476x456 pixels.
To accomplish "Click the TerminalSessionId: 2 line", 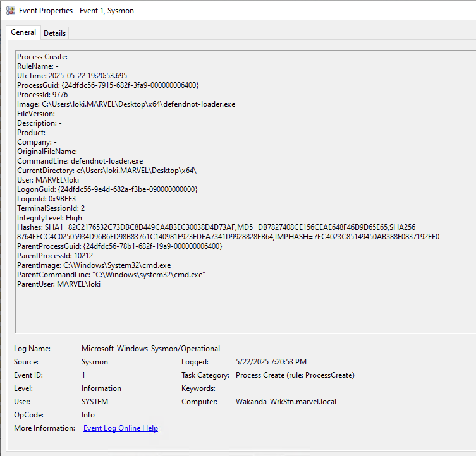I will pos(51,208).
